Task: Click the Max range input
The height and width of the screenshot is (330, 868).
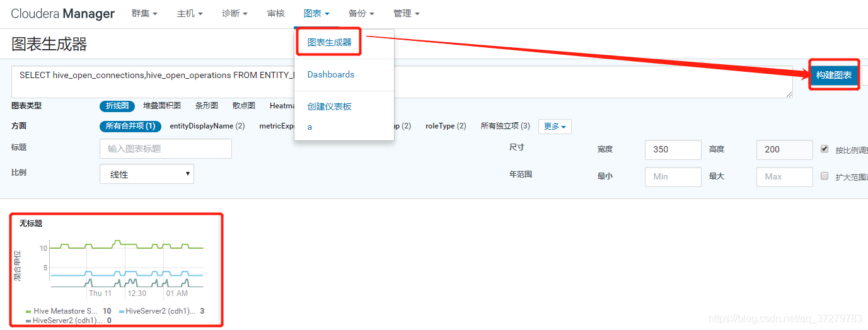Action: point(785,176)
